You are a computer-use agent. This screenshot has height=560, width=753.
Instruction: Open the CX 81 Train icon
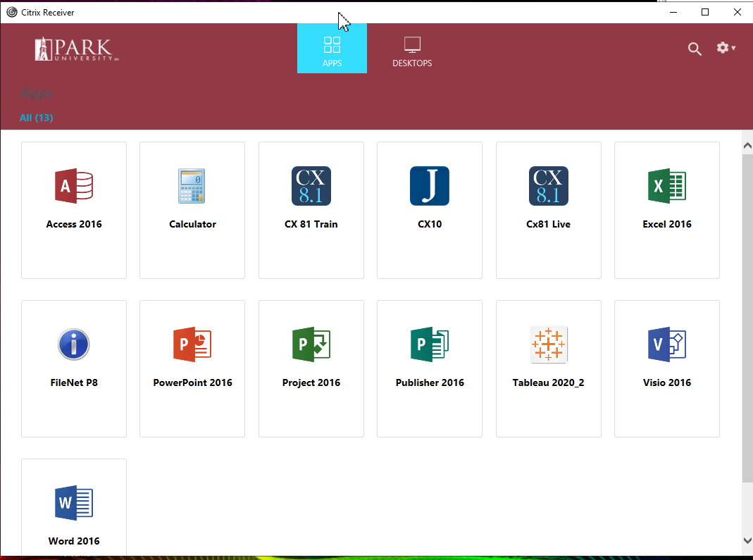pyautogui.click(x=311, y=186)
